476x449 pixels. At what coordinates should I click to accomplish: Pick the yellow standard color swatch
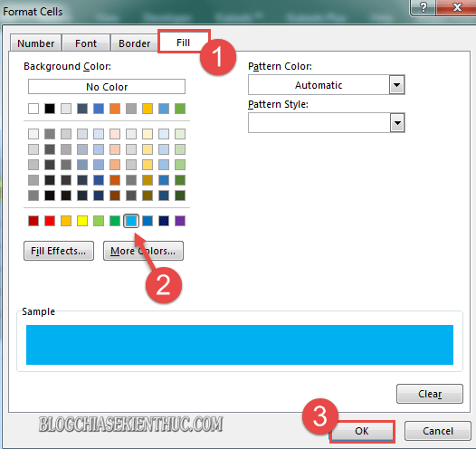(82, 221)
